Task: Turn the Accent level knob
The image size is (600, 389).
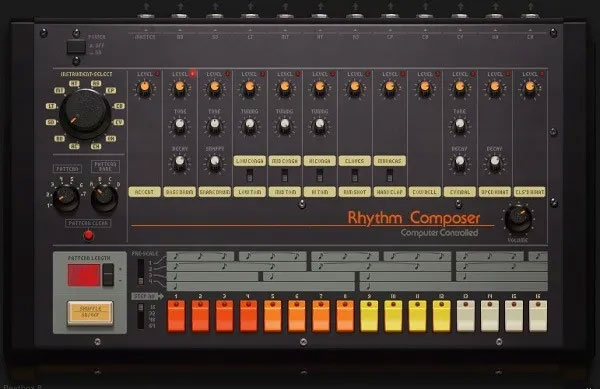Action: (144, 88)
